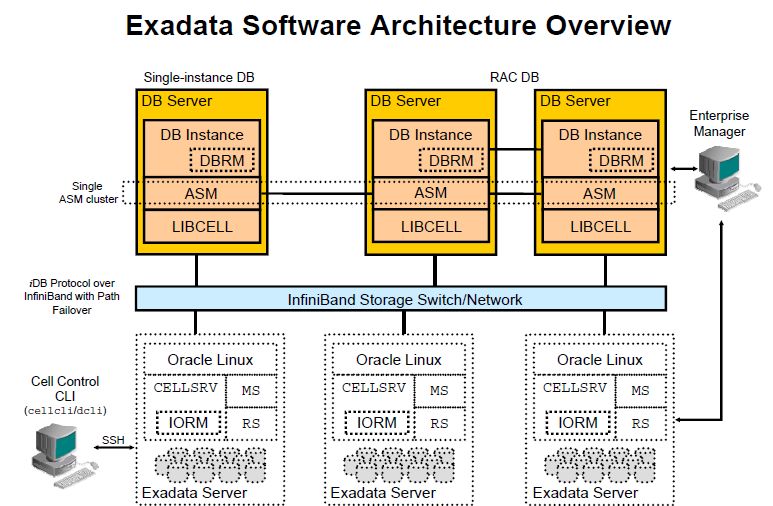
Task: Click the 'Enterprise Manager' text label
Action: tap(719, 123)
